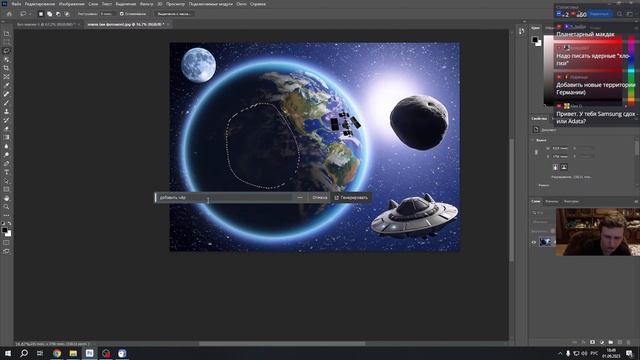
Task: Select the History Brush tool
Action: click(7, 120)
